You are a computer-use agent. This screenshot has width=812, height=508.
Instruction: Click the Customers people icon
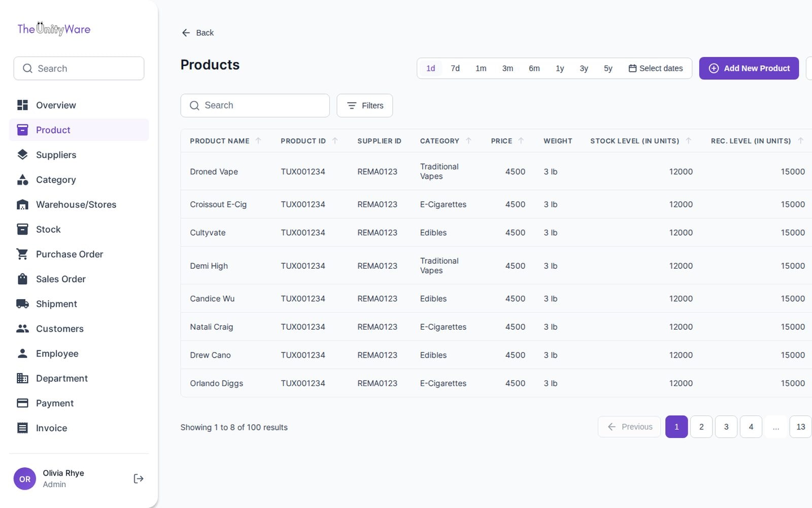(22, 329)
